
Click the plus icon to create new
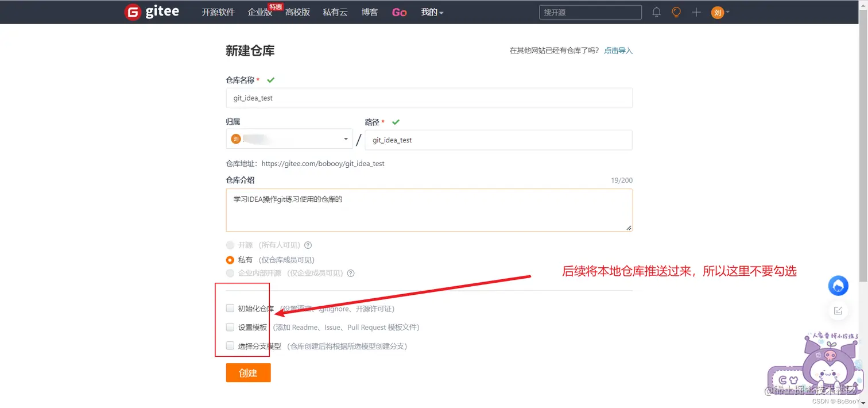tap(695, 11)
